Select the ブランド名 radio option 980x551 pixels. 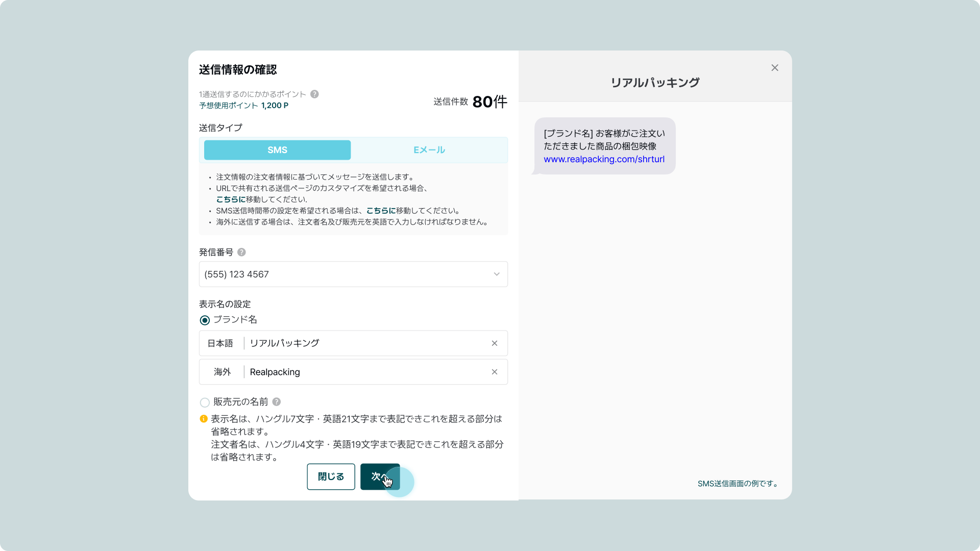205,320
